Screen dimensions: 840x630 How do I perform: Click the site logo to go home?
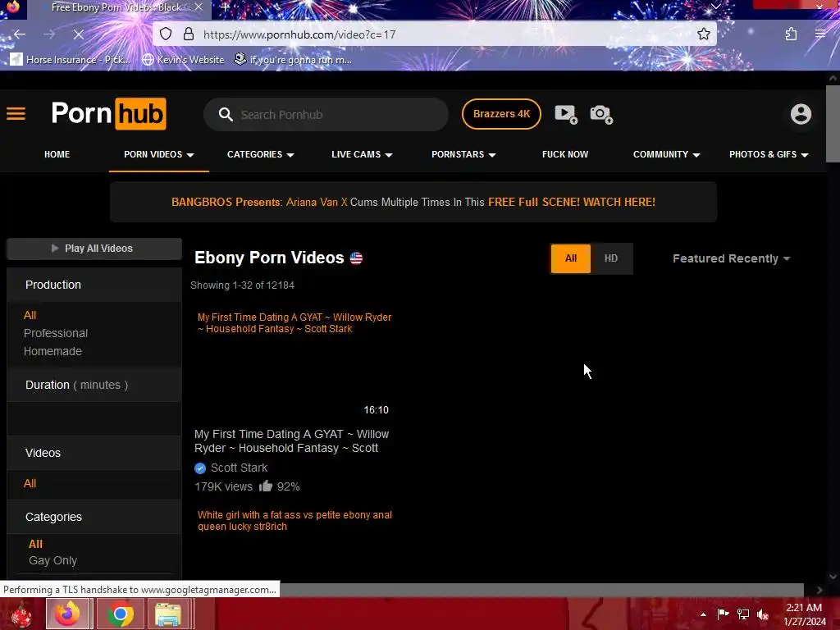109,113
